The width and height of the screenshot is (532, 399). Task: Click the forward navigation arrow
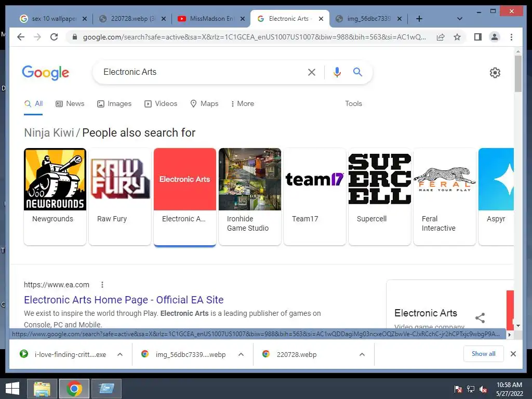point(37,37)
